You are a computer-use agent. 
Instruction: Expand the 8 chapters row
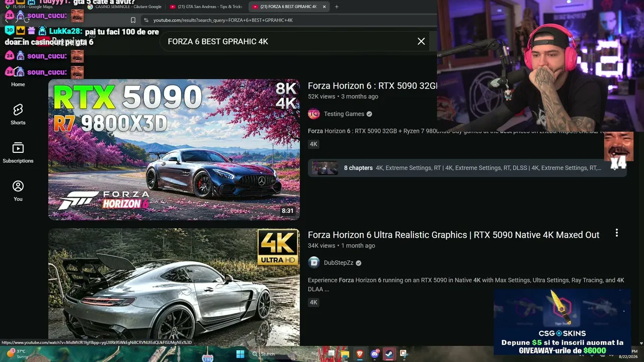467,168
